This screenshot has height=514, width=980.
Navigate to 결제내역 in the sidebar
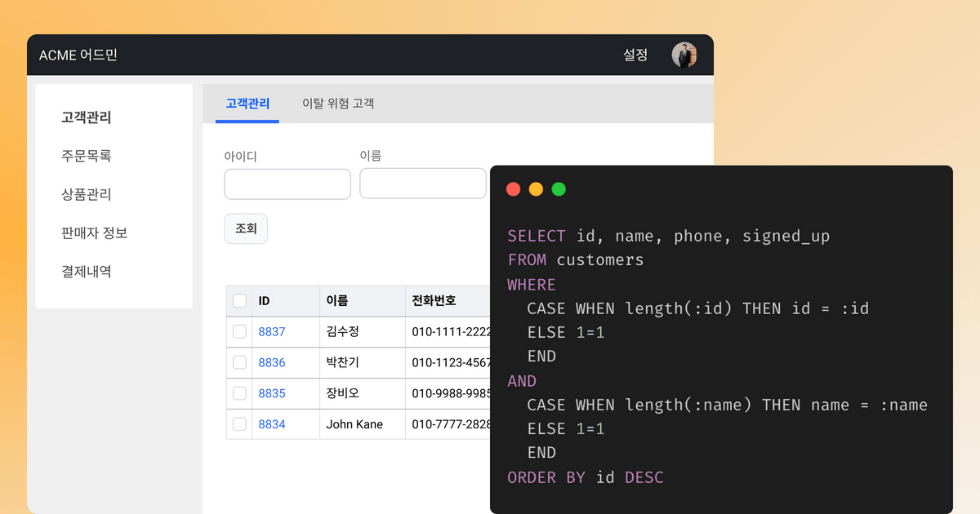point(87,272)
